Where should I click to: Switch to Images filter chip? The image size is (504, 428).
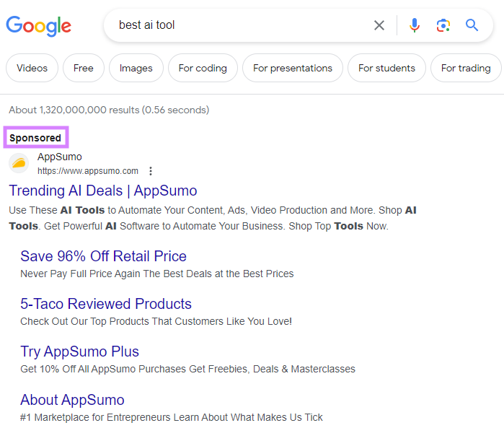pyautogui.click(x=136, y=68)
